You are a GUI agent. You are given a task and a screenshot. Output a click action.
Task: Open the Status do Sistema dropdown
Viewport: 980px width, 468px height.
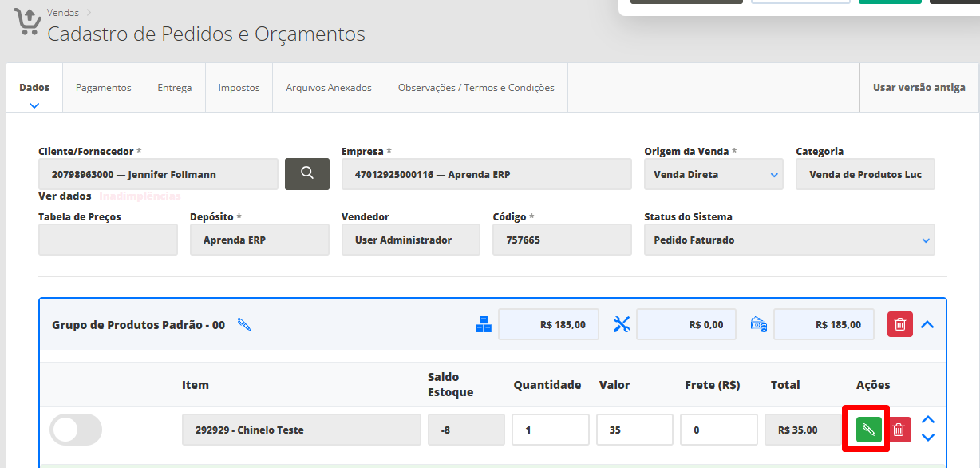tap(788, 240)
